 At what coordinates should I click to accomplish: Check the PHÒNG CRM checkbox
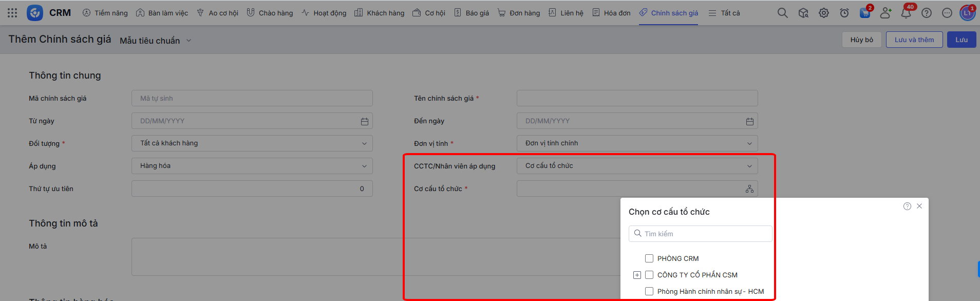tap(649, 258)
